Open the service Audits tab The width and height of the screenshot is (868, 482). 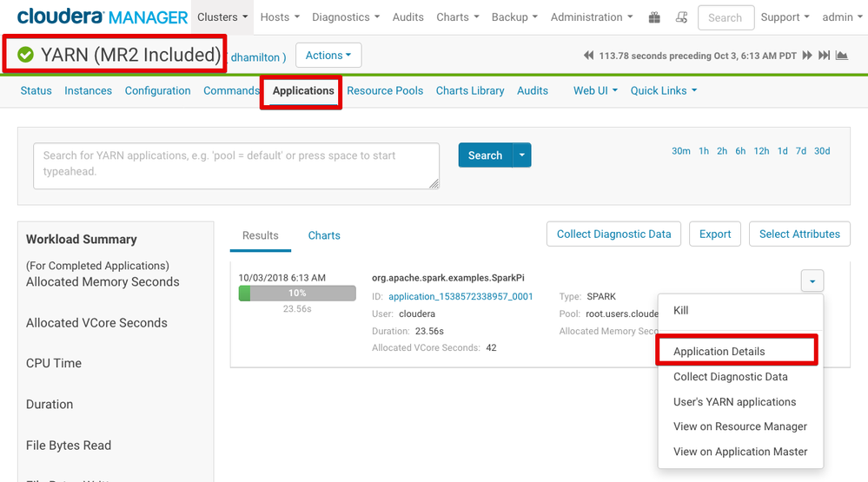(x=533, y=91)
